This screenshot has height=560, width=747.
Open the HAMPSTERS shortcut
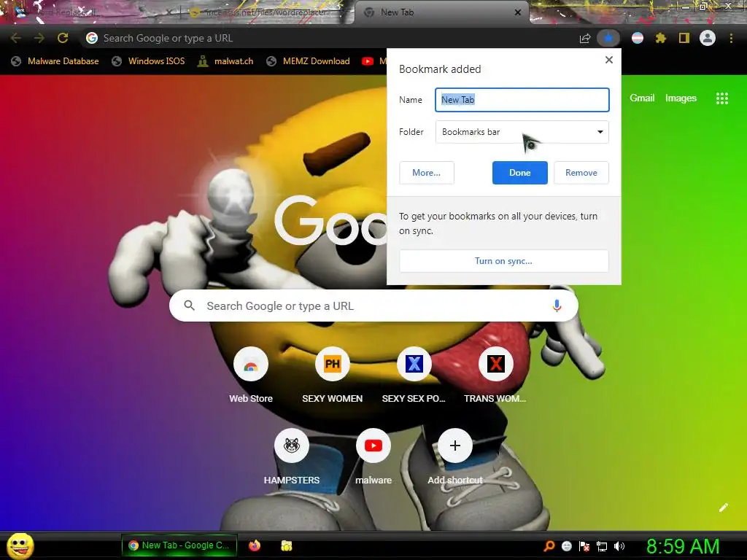tap(292, 446)
